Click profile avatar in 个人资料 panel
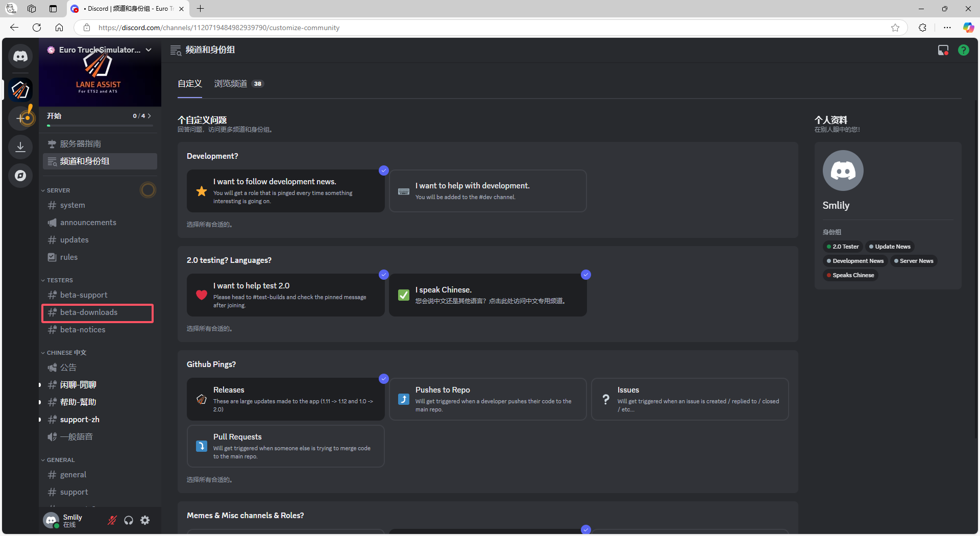This screenshot has width=980, height=536. click(x=843, y=170)
